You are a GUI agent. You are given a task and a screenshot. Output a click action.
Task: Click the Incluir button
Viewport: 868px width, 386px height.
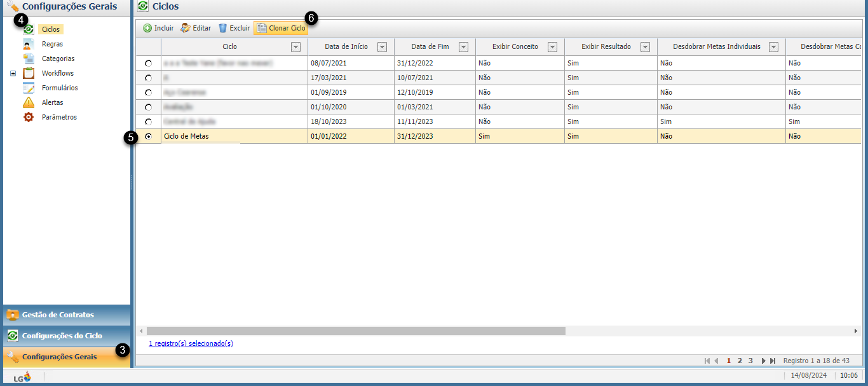[158, 28]
